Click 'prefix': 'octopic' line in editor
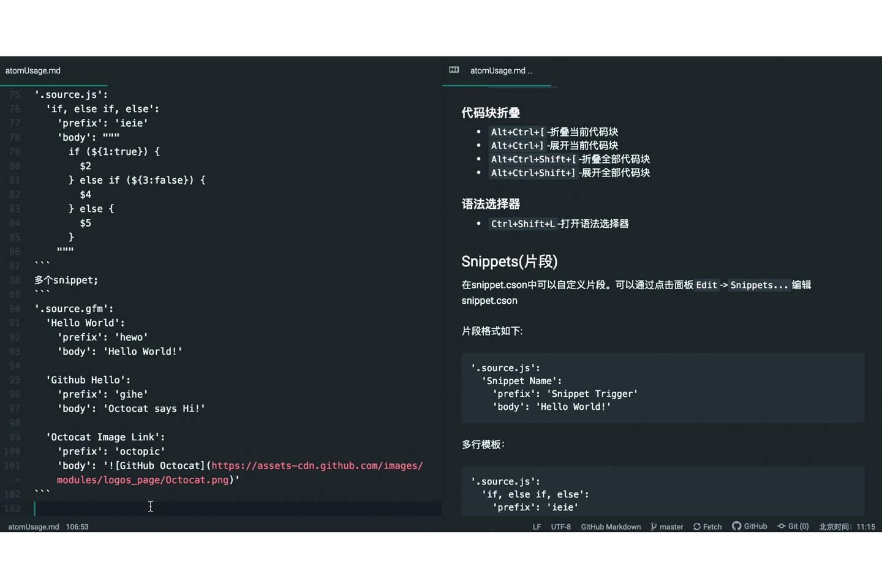 111,451
